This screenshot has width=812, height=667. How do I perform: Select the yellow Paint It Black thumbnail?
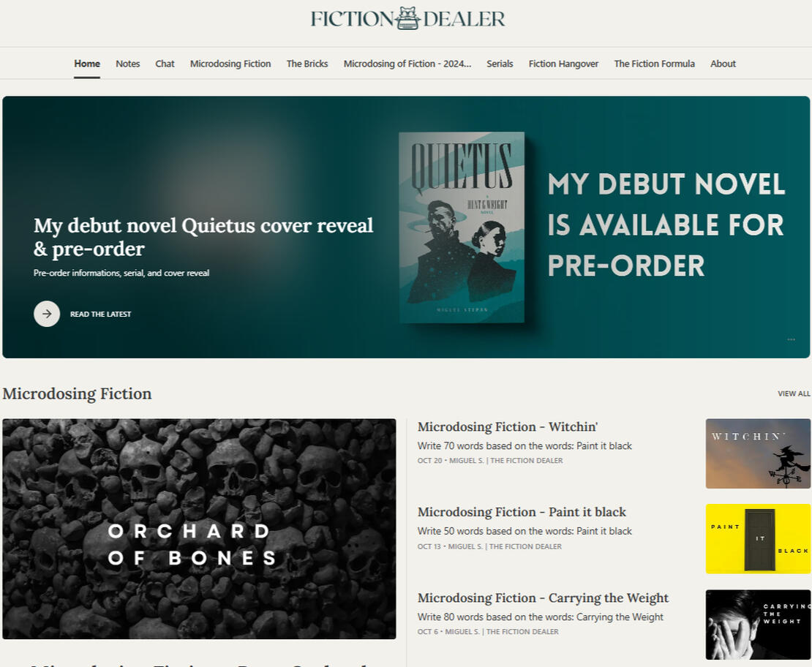click(x=758, y=539)
